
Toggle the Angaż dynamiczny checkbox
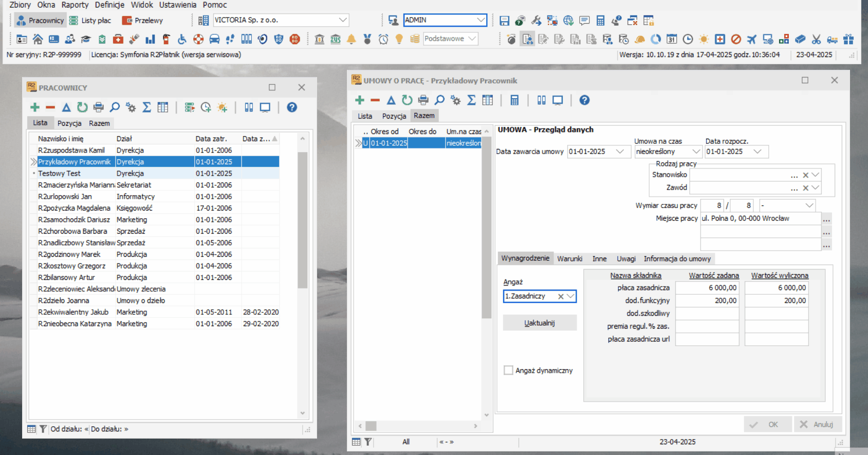point(508,370)
